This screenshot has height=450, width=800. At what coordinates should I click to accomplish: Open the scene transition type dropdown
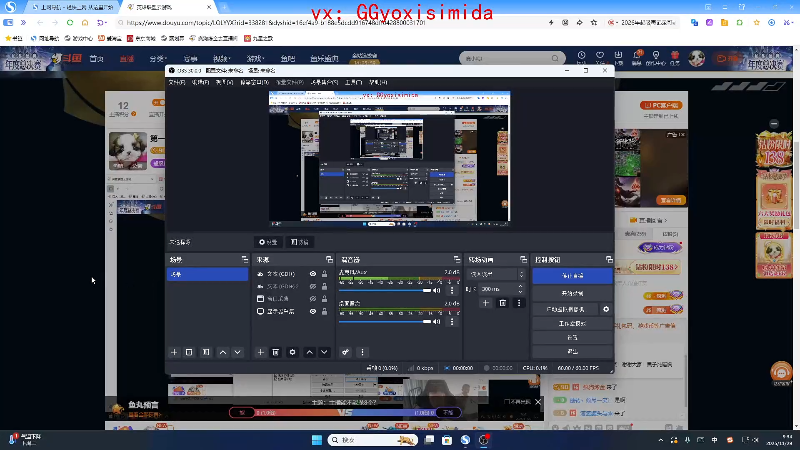point(496,274)
